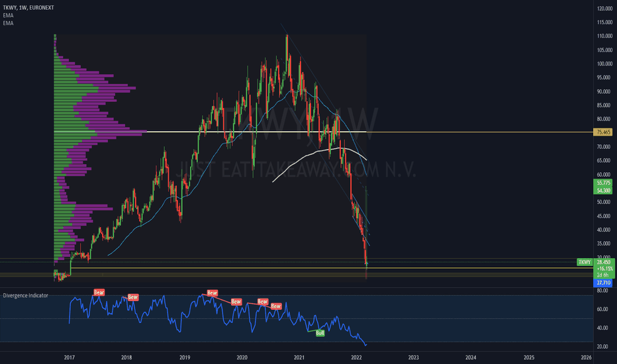Click the 2021 label on the time axis

(299, 357)
